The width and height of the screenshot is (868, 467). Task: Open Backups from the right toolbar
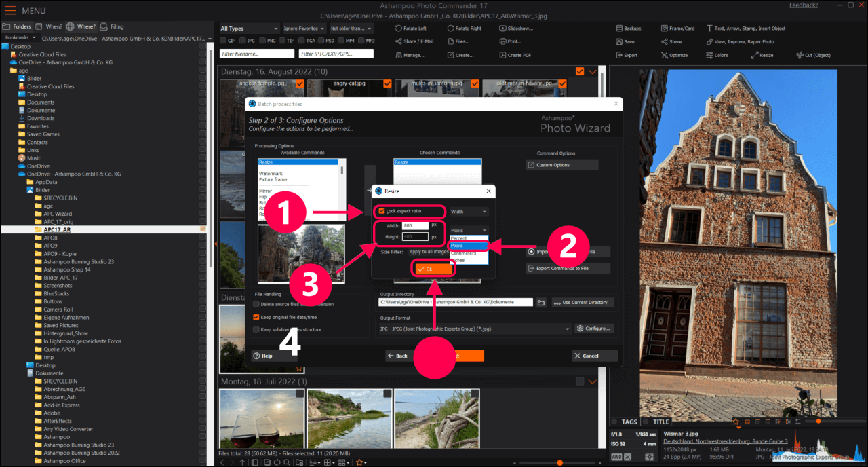click(620, 29)
